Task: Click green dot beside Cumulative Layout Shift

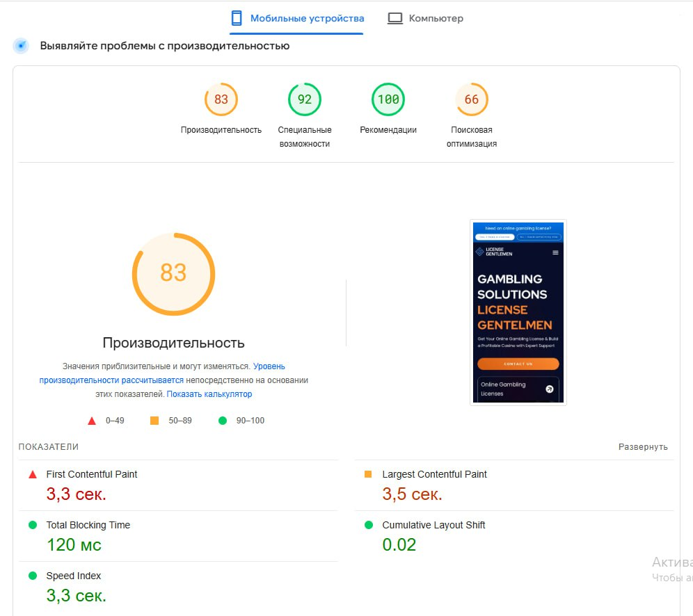Action: coord(368,525)
